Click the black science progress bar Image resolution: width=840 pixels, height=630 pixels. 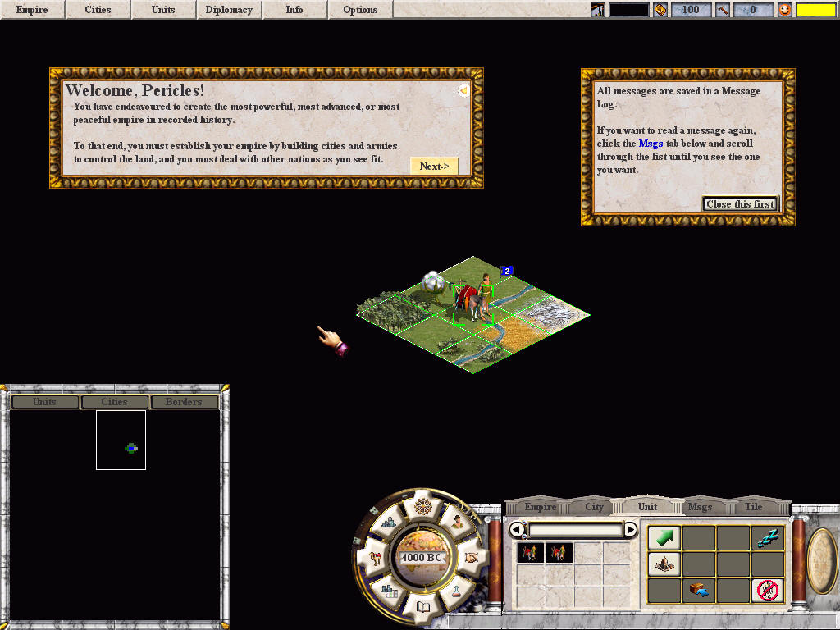[x=629, y=10]
